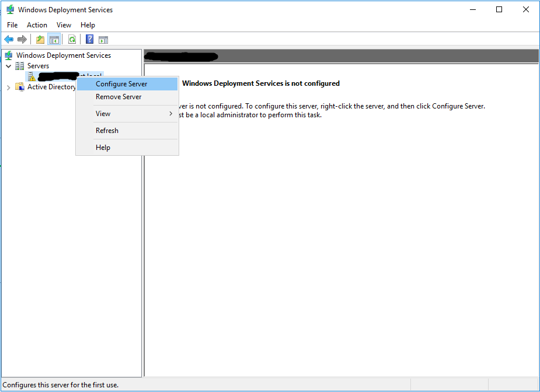Click the Up One Level folder icon
The image size is (540, 392).
40,40
